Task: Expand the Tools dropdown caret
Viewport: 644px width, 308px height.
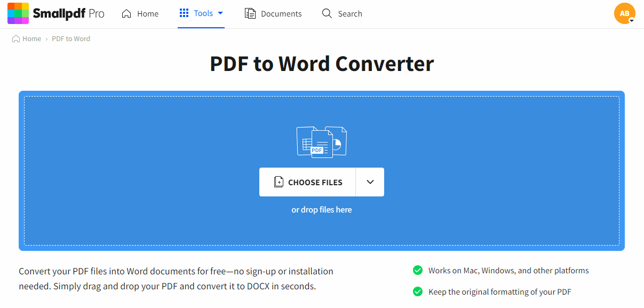Action: (x=220, y=13)
